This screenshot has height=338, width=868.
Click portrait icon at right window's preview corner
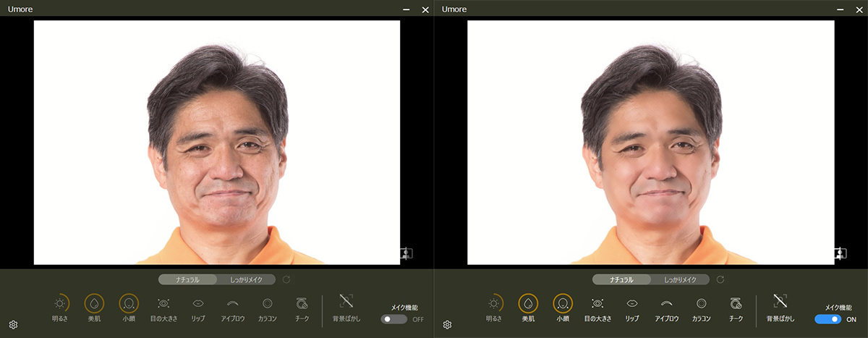840,253
